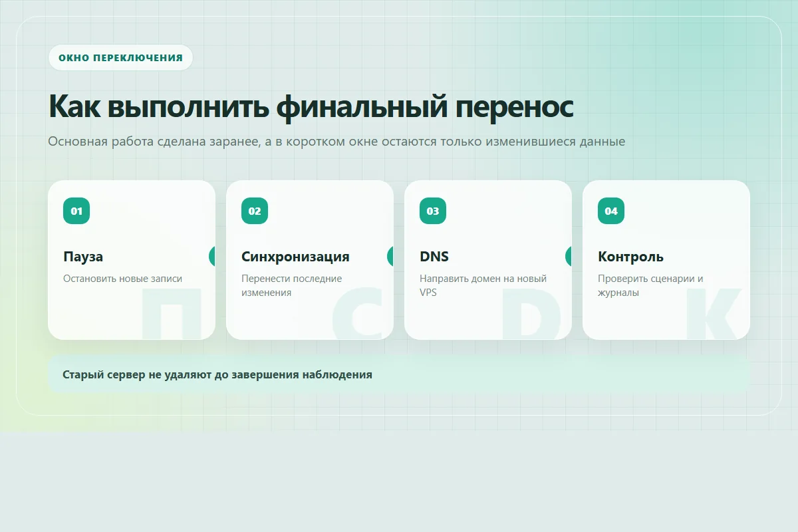Open the 'Контроль' card title
Viewport: 798px width, 532px height.
[x=630, y=257]
